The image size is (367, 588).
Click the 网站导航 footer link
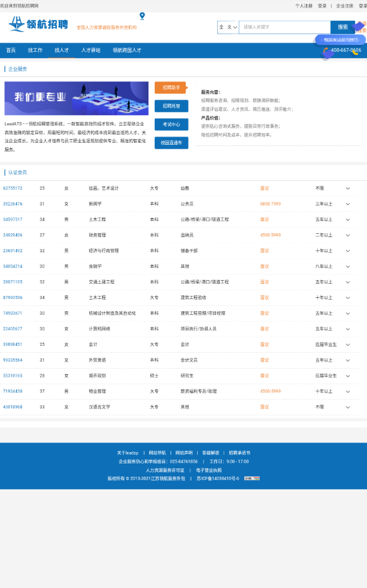click(157, 453)
